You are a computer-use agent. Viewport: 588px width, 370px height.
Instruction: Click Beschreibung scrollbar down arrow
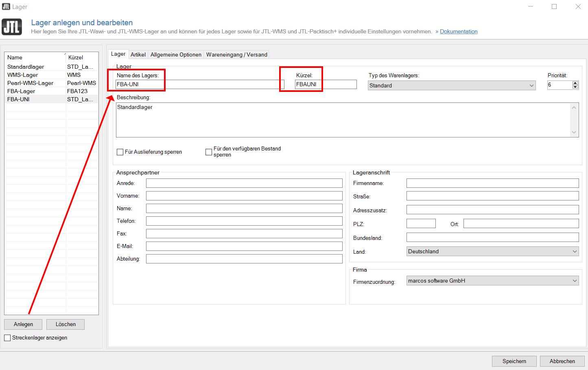pos(574,132)
